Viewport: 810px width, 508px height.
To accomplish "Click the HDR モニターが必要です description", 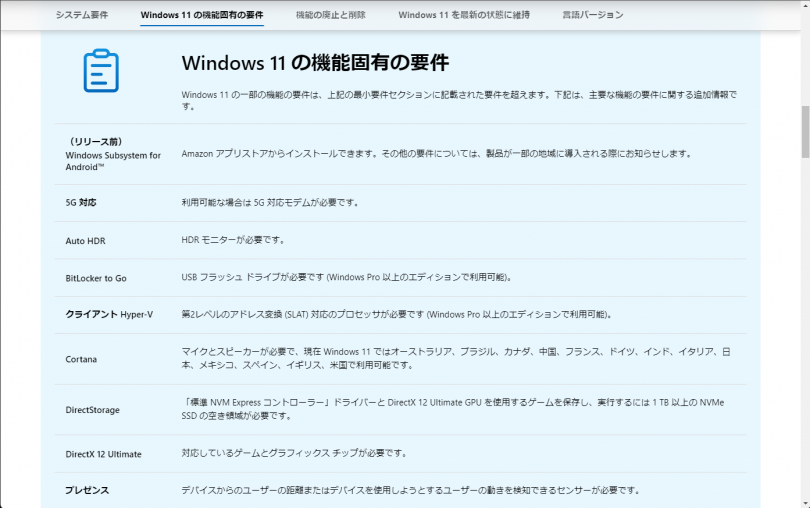I will (233, 240).
